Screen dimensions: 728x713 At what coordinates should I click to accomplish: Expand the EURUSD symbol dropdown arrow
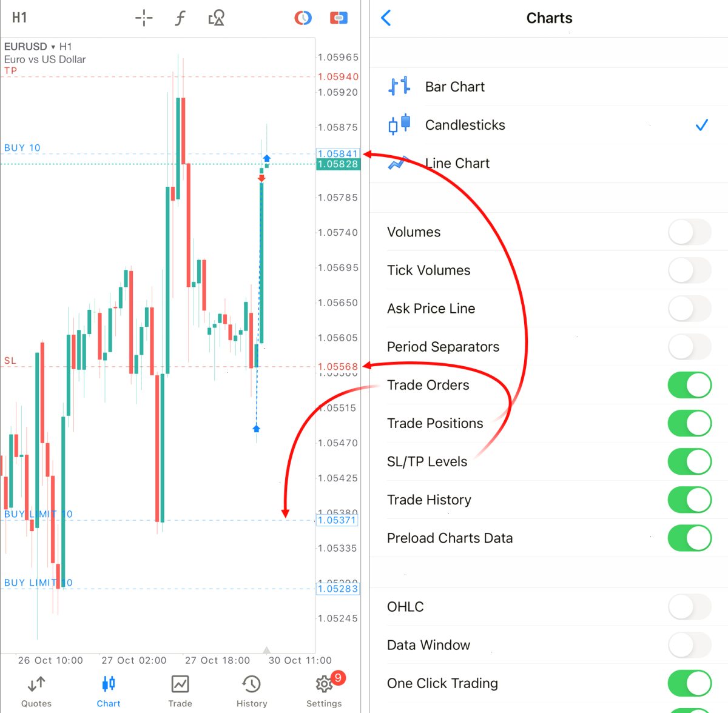pos(53,47)
